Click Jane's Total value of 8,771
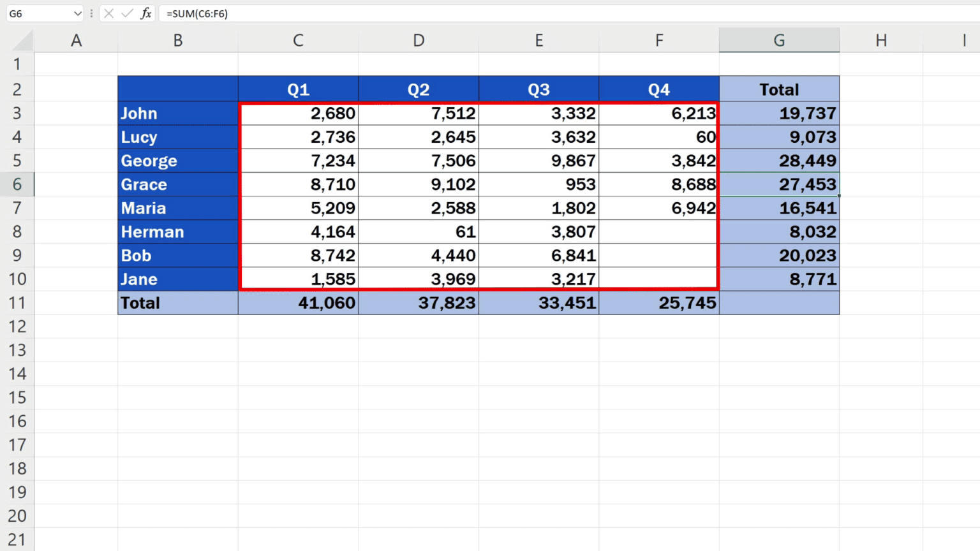The width and height of the screenshot is (980, 551). tap(779, 279)
